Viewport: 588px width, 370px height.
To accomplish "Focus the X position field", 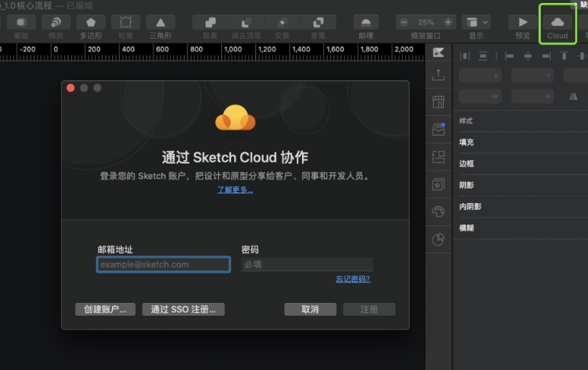I will pos(480,76).
